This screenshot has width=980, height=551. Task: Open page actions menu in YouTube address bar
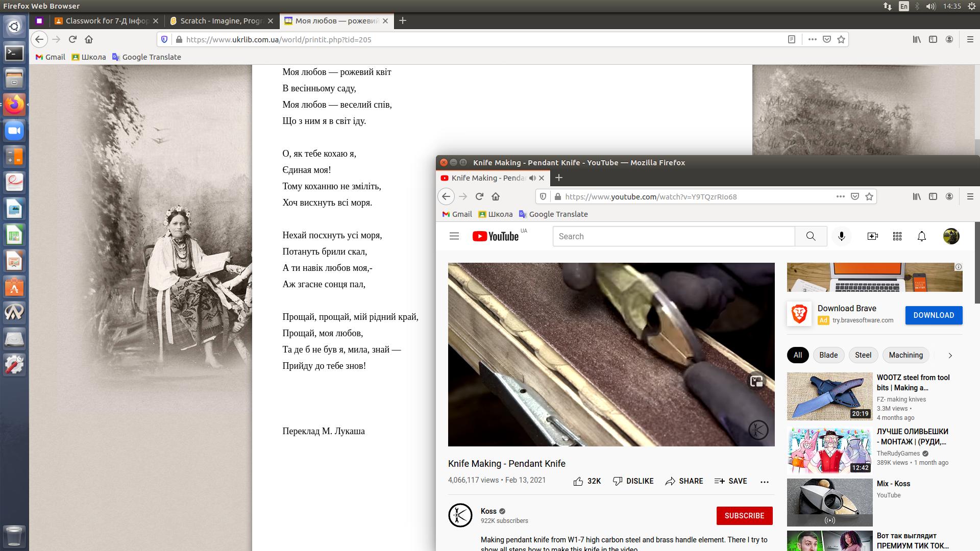840,196
